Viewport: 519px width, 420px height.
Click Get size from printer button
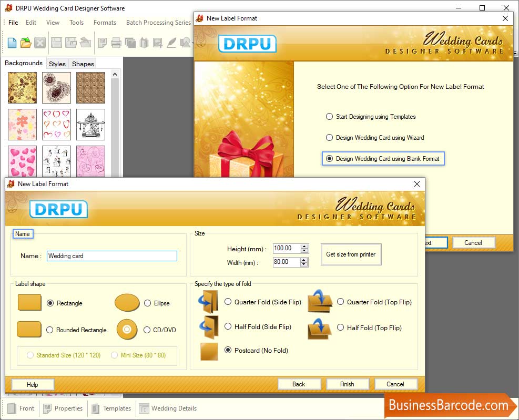click(x=351, y=254)
